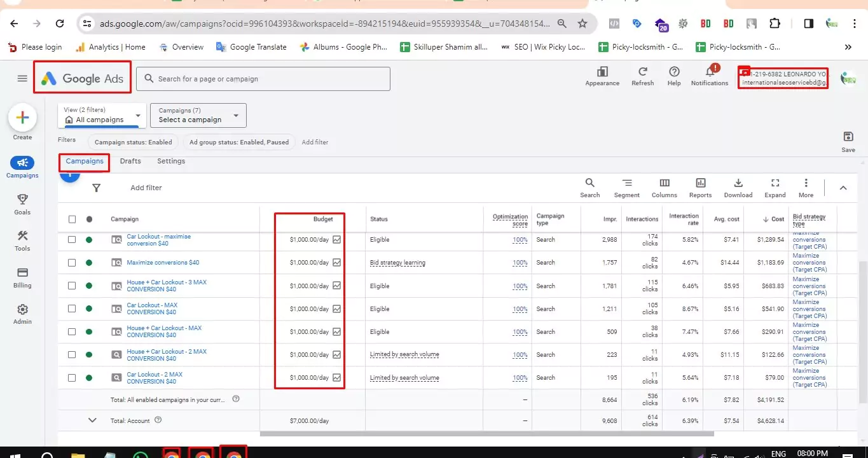Screen dimensions: 868x458
Task: Switch to the Settings tab
Action: pyautogui.click(x=171, y=161)
